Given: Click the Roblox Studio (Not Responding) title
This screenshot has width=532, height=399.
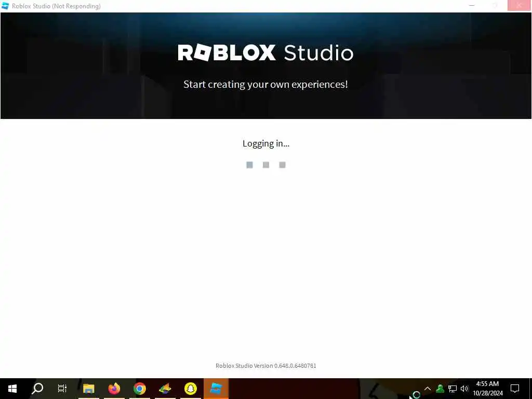Looking at the screenshot, I should pos(56,6).
